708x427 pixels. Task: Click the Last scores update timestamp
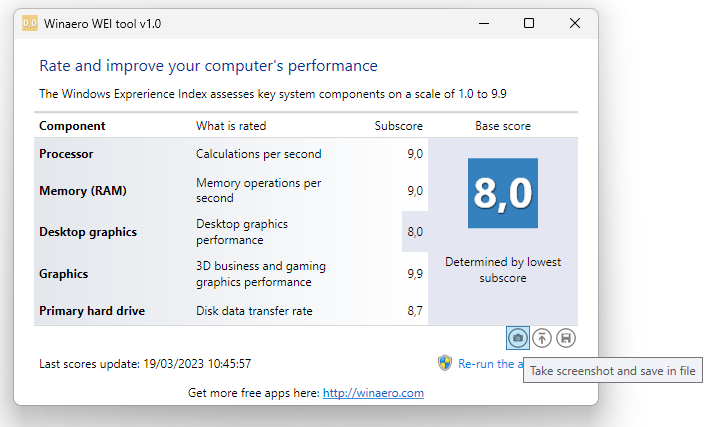(145, 364)
